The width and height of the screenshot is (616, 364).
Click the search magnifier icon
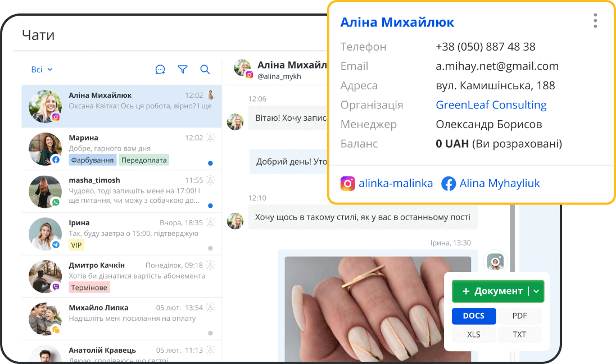(x=205, y=70)
